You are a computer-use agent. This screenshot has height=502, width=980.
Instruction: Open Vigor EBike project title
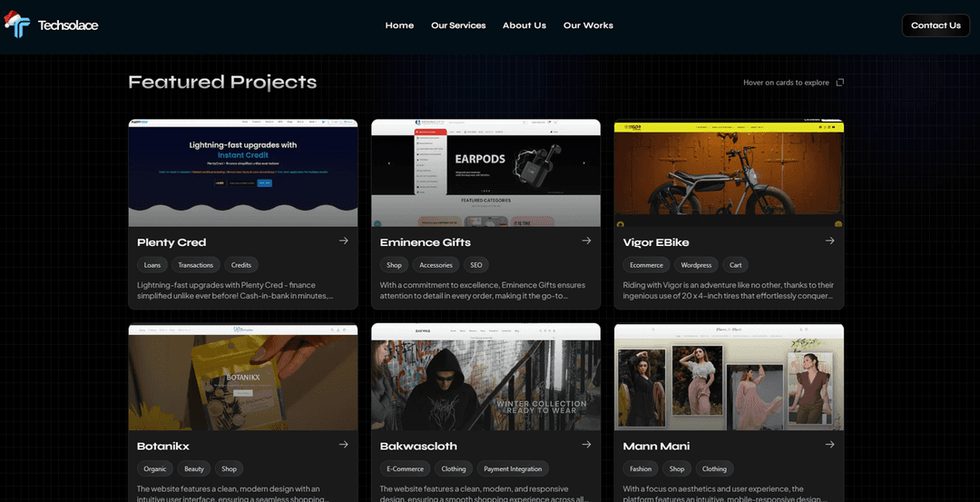click(656, 242)
